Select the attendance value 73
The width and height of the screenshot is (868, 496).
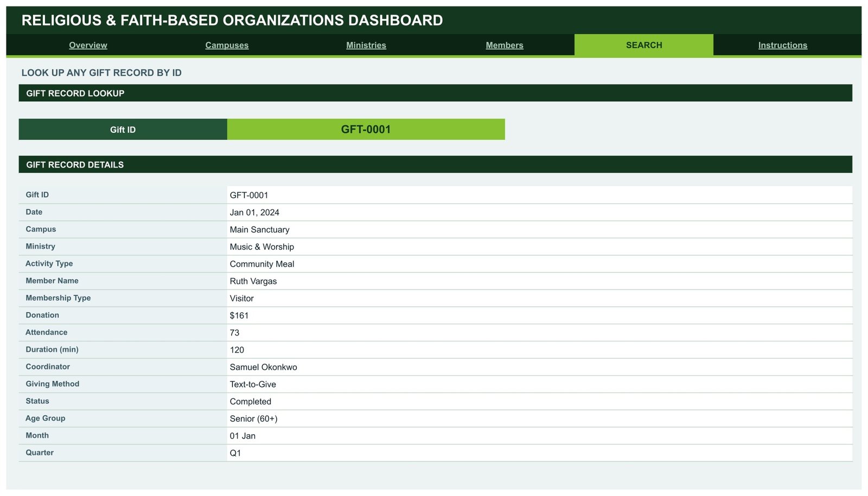pos(234,333)
